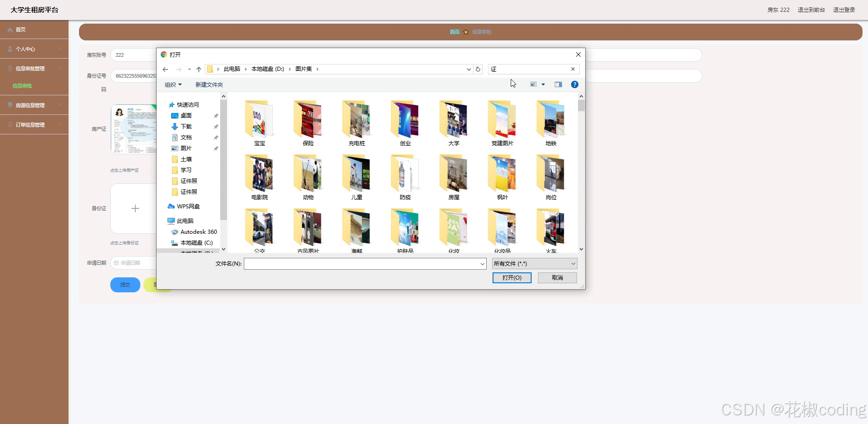The width and height of the screenshot is (868, 424).
Task: Click 新建文件夹 in the dialog toolbar
Action: [209, 85]
